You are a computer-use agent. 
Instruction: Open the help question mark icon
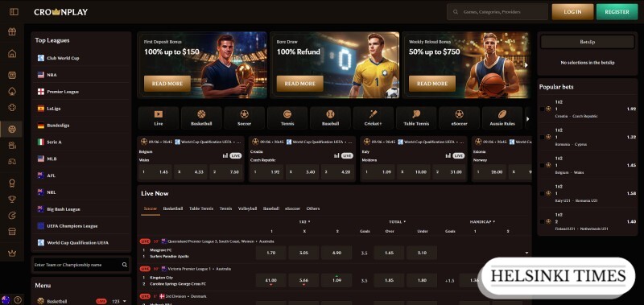(x=17, y=300)
